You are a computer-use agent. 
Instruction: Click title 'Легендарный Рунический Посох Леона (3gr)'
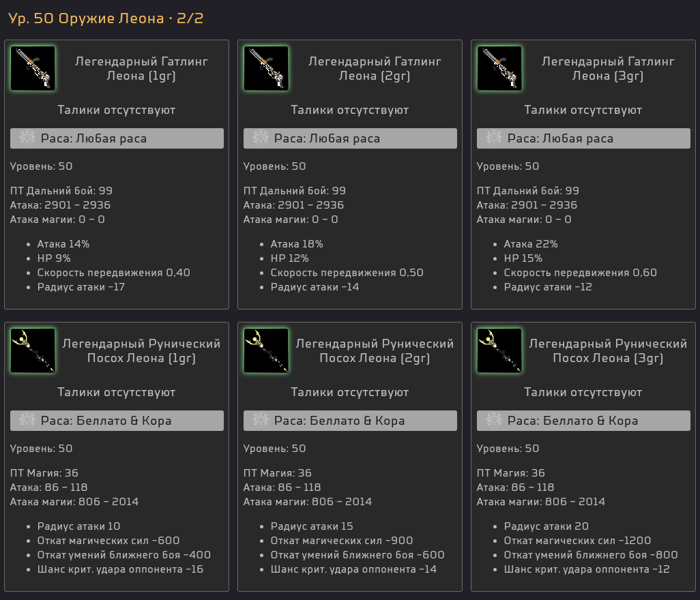(608, 350)
